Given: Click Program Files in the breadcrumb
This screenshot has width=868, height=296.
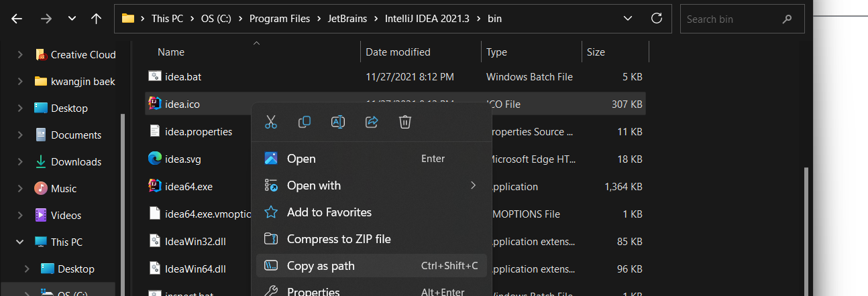Looking at the screenshot, I should (x=280, y=19).
